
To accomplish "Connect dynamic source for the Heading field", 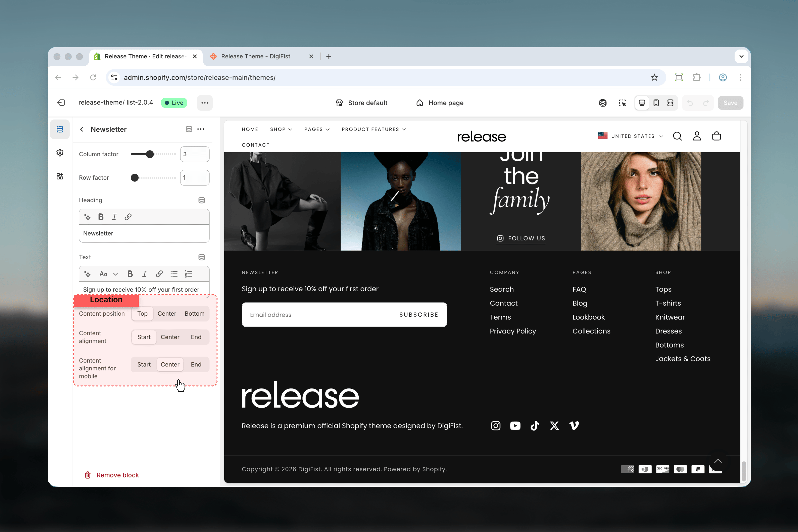I will [201, 200].
